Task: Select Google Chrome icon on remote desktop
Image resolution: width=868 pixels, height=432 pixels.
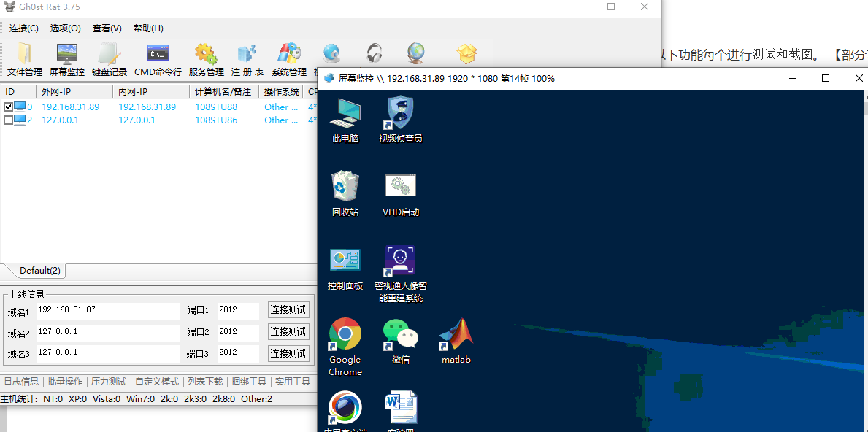Action: tap(345, 347)
